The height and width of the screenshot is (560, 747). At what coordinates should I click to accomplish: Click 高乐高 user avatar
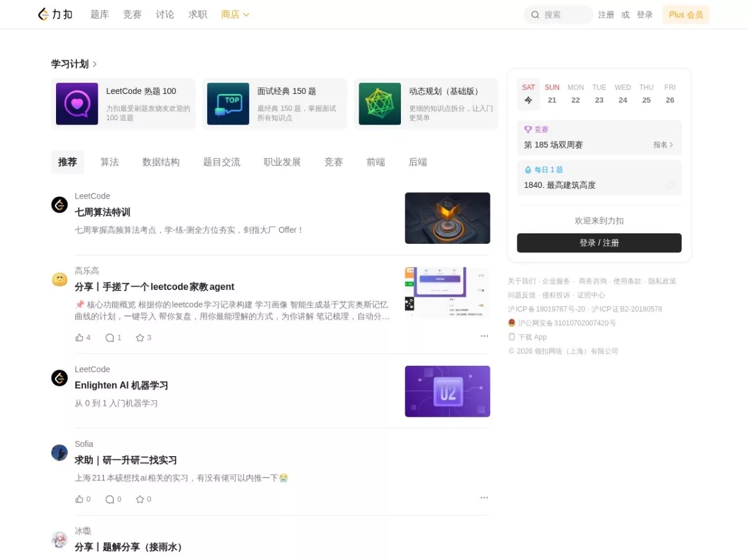pos(59,279)
